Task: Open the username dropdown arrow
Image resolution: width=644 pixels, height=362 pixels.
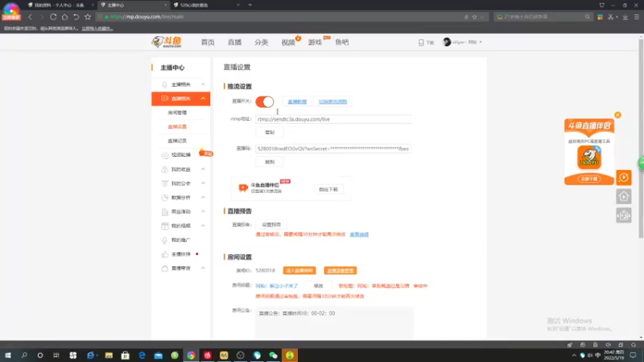Action: click(481, 43)
